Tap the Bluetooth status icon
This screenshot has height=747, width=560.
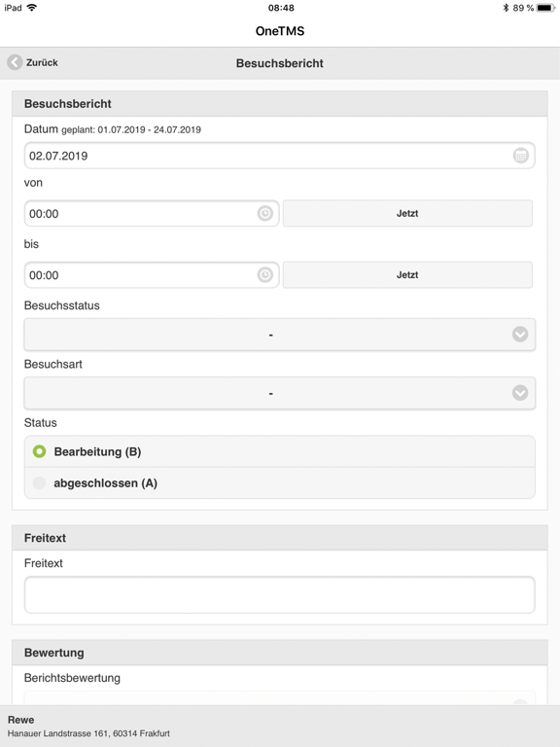(506, 8)
